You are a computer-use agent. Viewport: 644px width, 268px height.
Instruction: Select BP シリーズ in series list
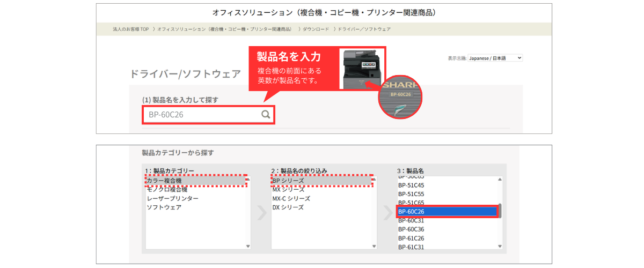[321, 181]
